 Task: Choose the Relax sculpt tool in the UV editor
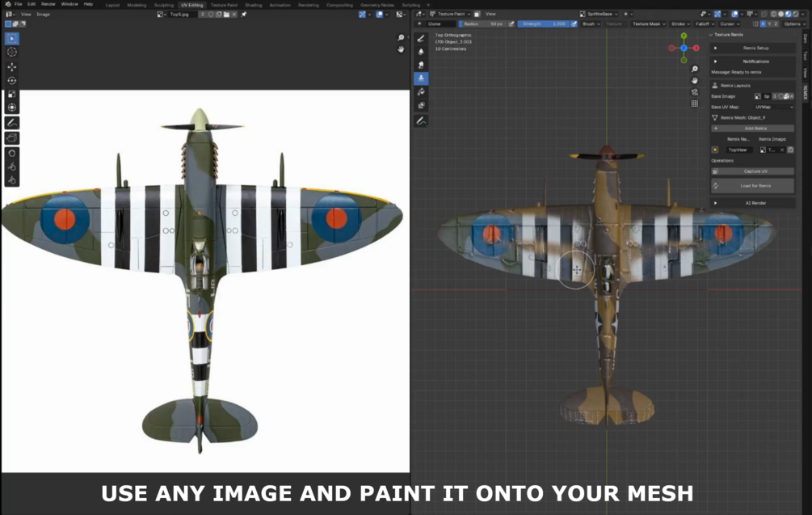click(12, 167)
